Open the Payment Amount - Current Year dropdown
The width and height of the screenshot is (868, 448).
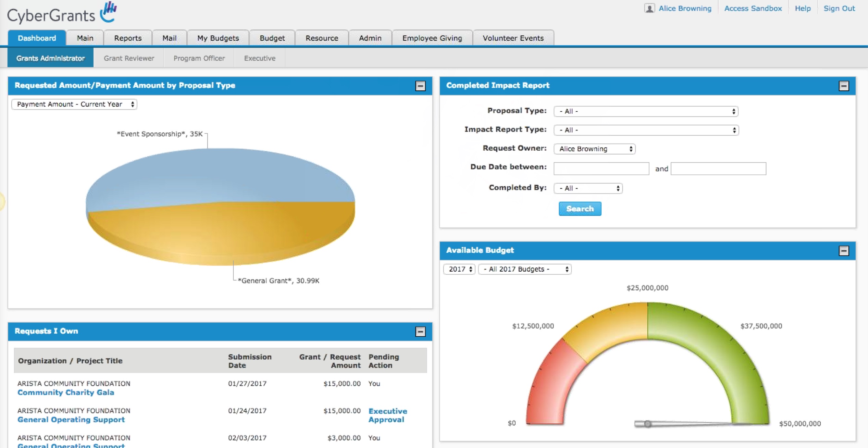[74, 104]
